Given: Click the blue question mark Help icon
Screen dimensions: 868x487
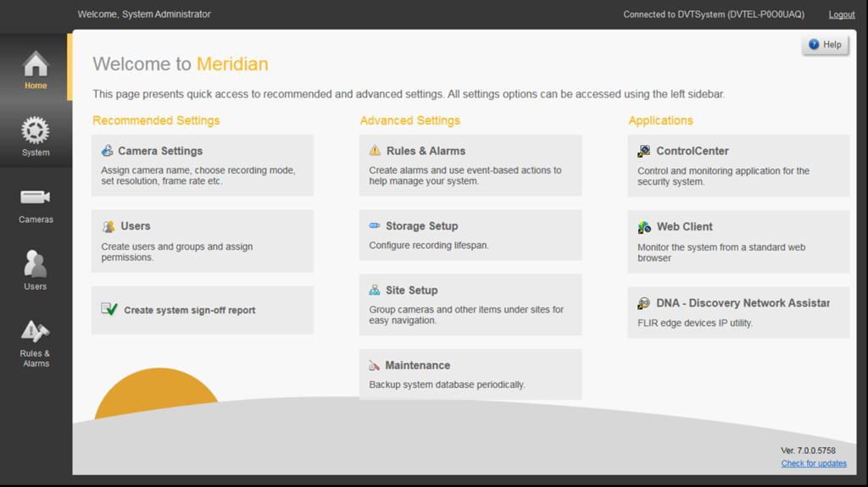Looking at the screenshot, I should (813, 44).
